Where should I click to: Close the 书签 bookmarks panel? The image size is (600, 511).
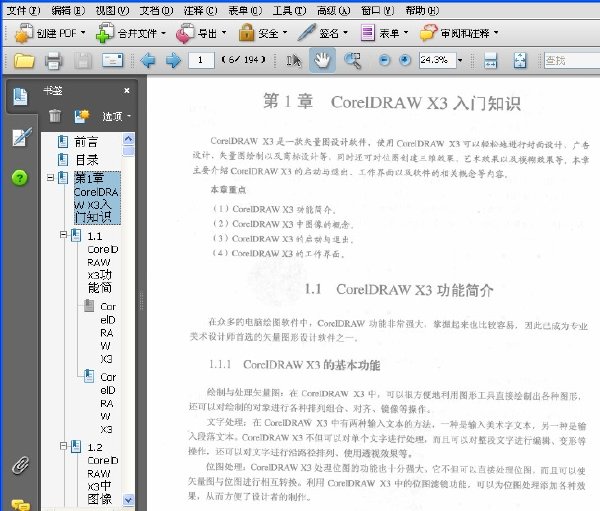127,90
